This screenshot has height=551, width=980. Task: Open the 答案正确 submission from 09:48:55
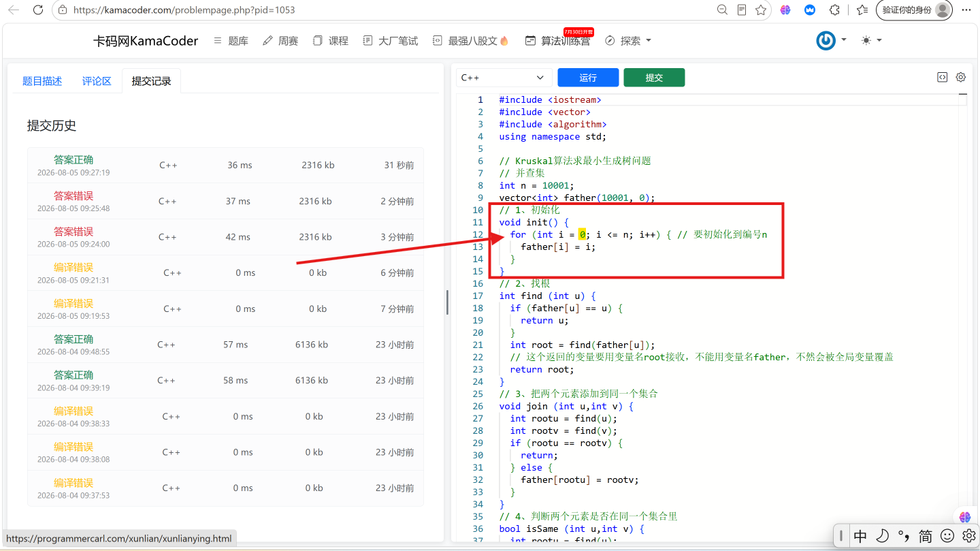click(x=225, y=345)
